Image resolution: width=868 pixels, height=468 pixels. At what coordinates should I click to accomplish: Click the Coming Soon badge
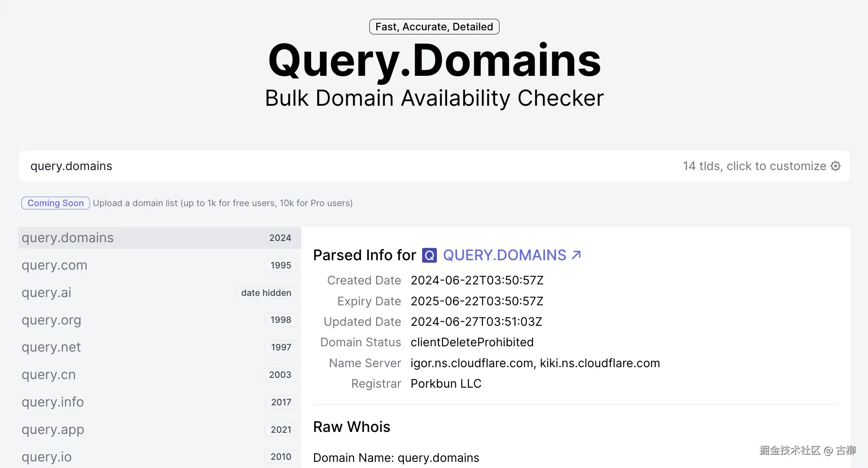pyautogui.click(x=56, y=203)
